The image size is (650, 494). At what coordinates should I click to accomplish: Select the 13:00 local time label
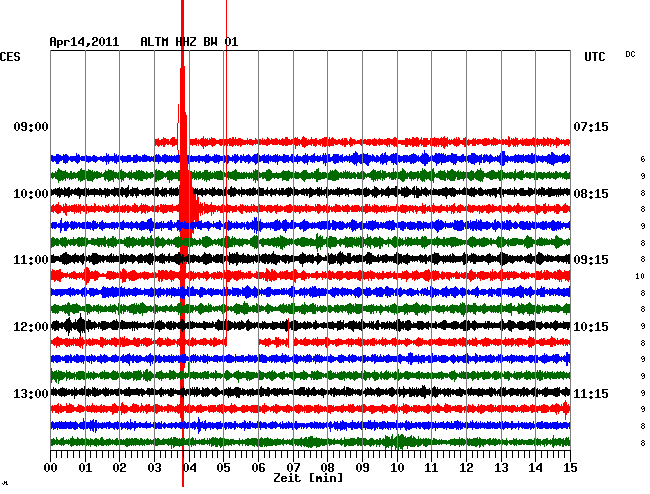(x=31, y=393)
